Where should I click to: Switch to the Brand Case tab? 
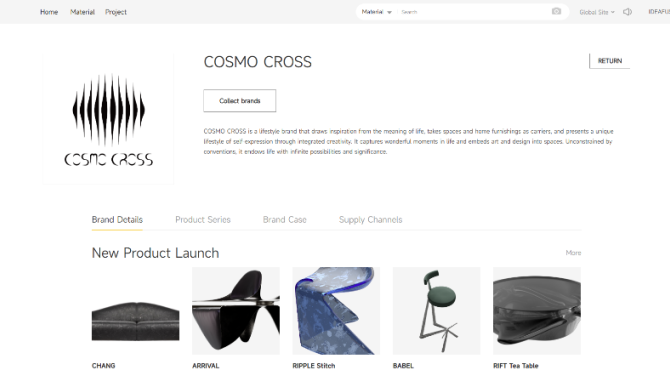(285, 220)
